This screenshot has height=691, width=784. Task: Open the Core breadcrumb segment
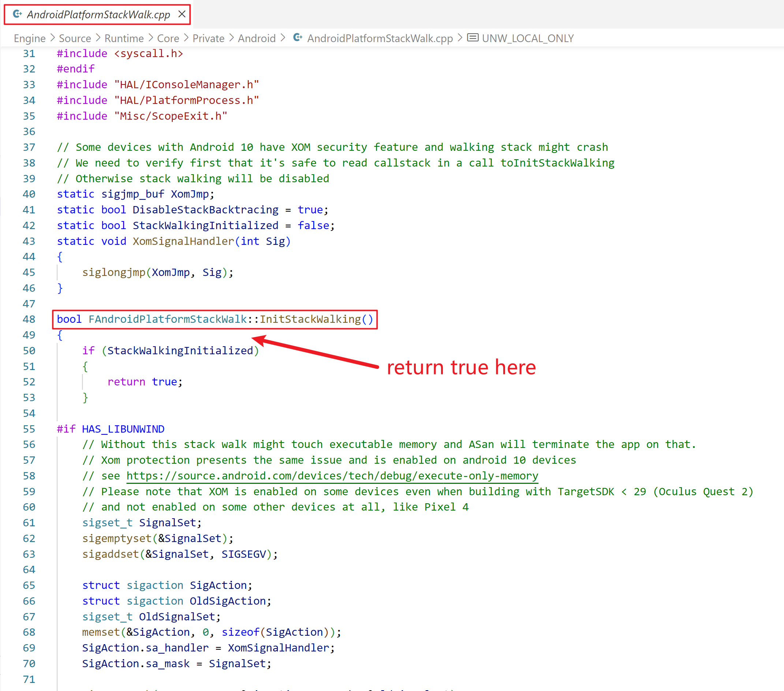(168, 38)
